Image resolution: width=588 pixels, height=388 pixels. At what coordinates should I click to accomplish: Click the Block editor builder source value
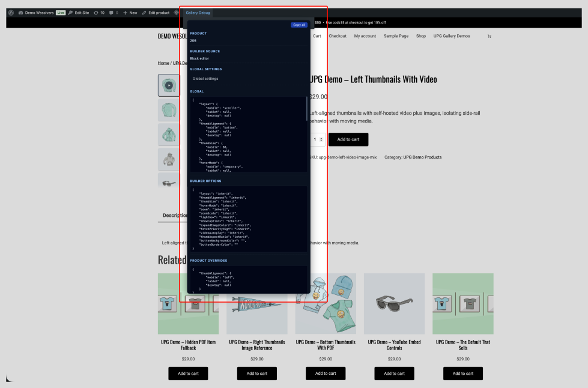199,58
